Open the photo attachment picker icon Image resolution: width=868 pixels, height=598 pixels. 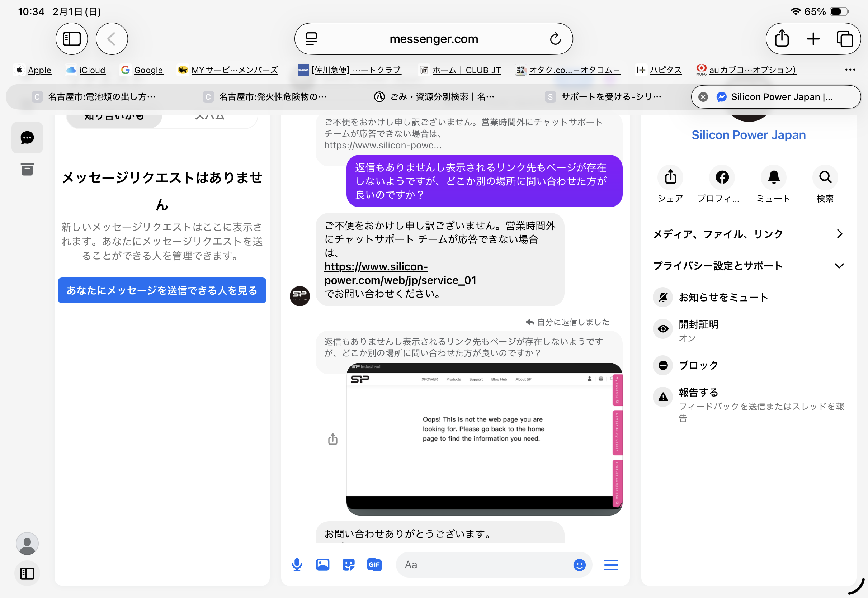[323, 565]
